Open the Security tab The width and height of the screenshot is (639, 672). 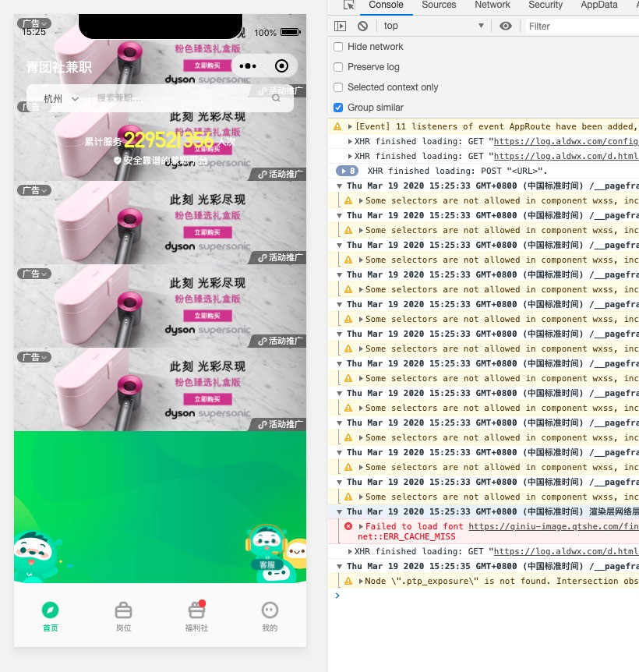545,5
